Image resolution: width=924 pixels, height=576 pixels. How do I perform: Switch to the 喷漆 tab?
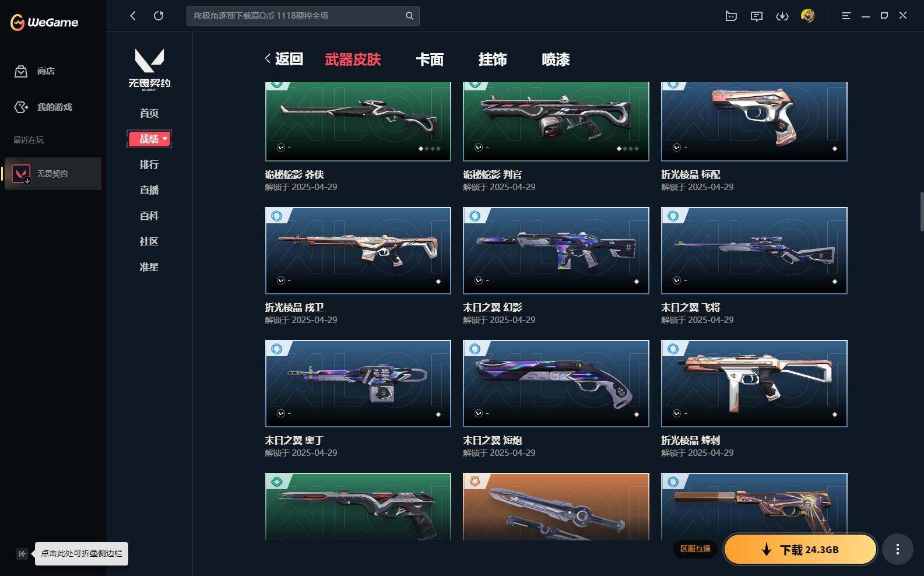click(x=556, y=59)
